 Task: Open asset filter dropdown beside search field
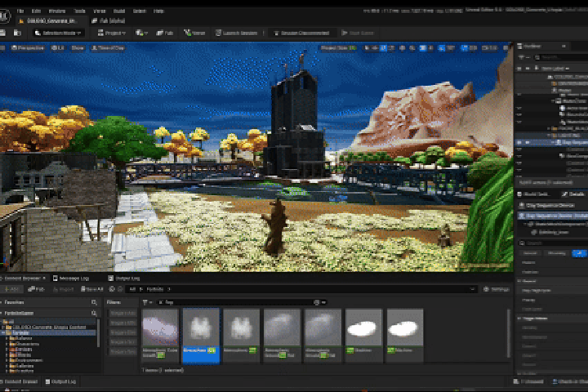tap(147, 302)
